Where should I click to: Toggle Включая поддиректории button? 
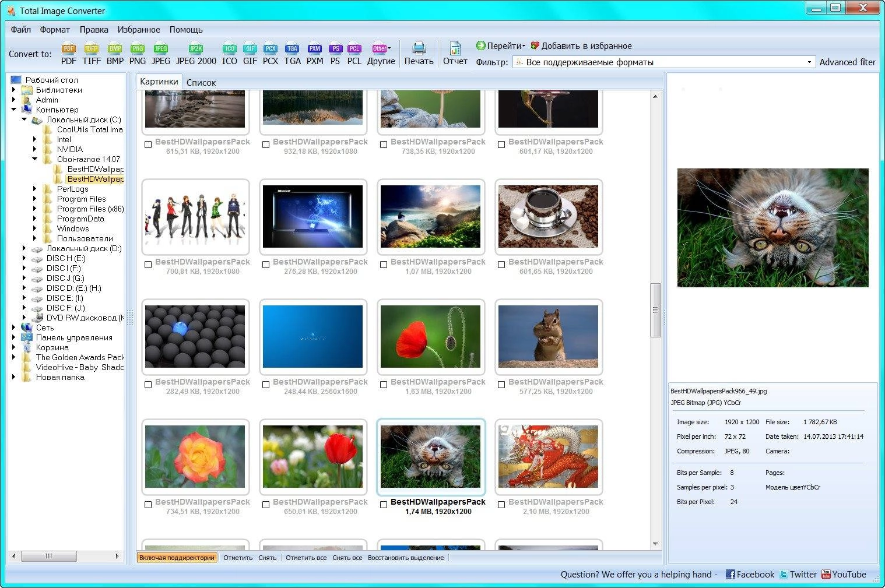point(177,558)
